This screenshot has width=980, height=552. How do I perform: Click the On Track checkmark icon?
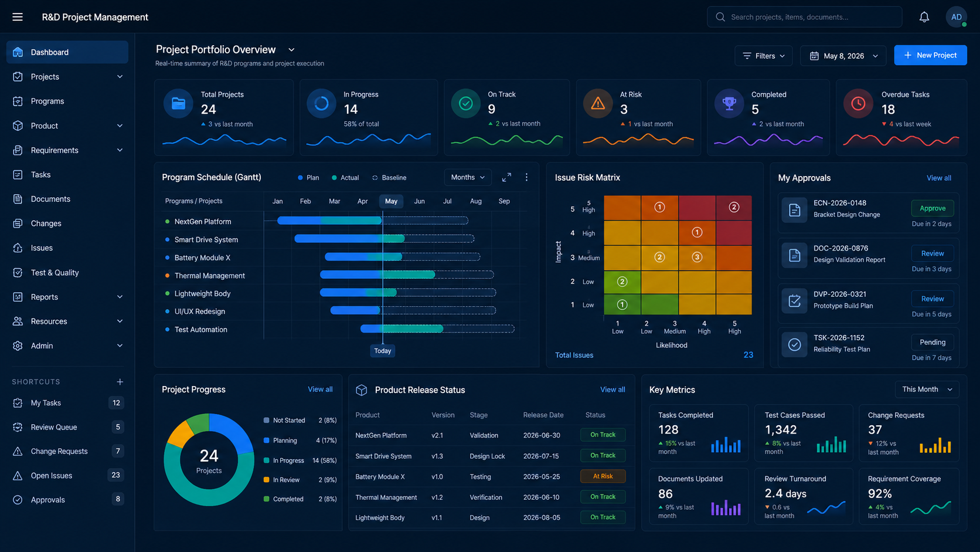tap(466, 104)
